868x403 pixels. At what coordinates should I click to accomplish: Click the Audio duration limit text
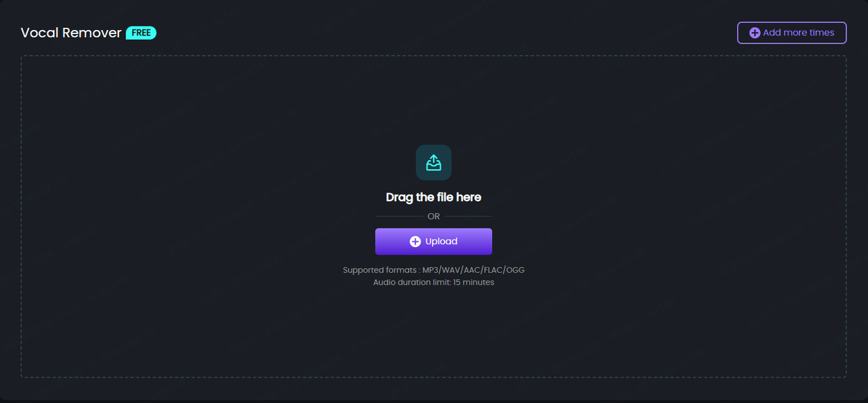coord(434,283)
